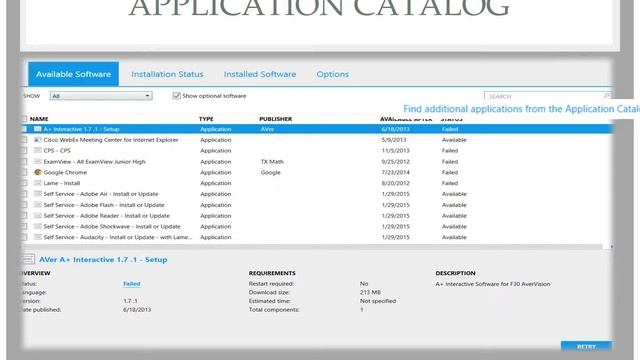Open the Failed status link
Image resolution: width=640 pixels, height=360 pixels.
click(x=132, y=284)
